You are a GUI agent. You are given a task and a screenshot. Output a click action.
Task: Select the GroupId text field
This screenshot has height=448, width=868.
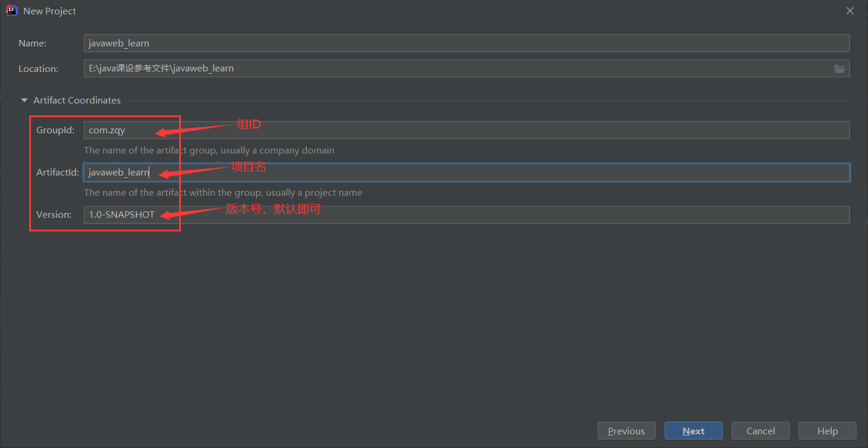466,130
